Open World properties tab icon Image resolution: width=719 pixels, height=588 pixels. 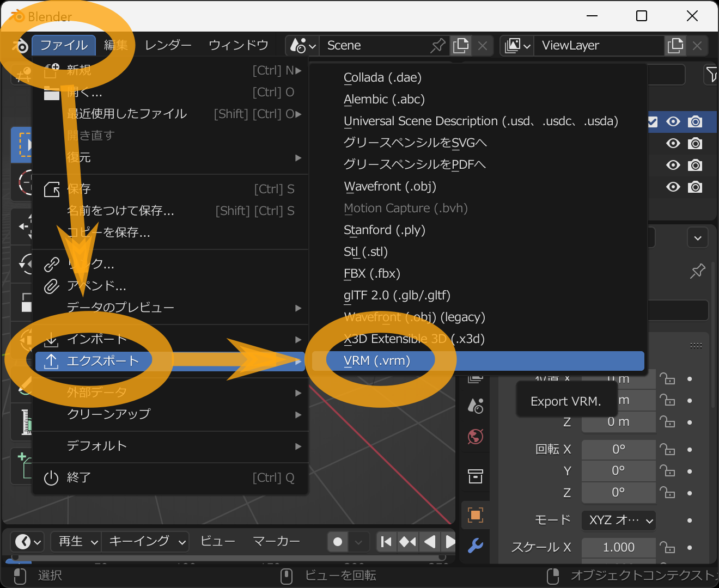pyautogui.click(x=476, y=437)
